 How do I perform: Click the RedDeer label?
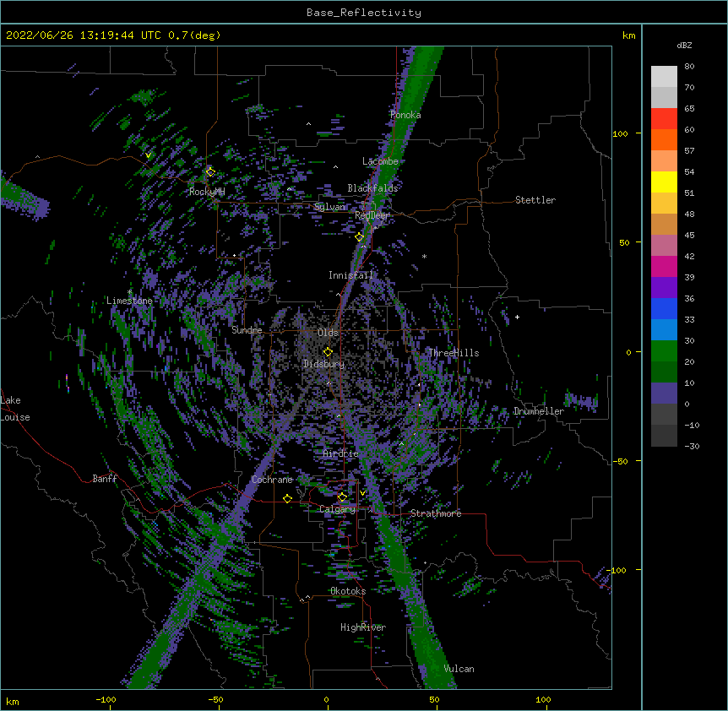coord(372,215)
